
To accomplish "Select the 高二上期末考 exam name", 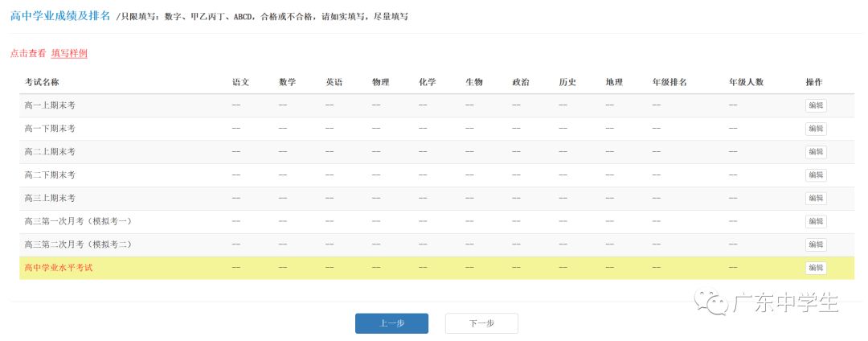I will coord(50,152).
